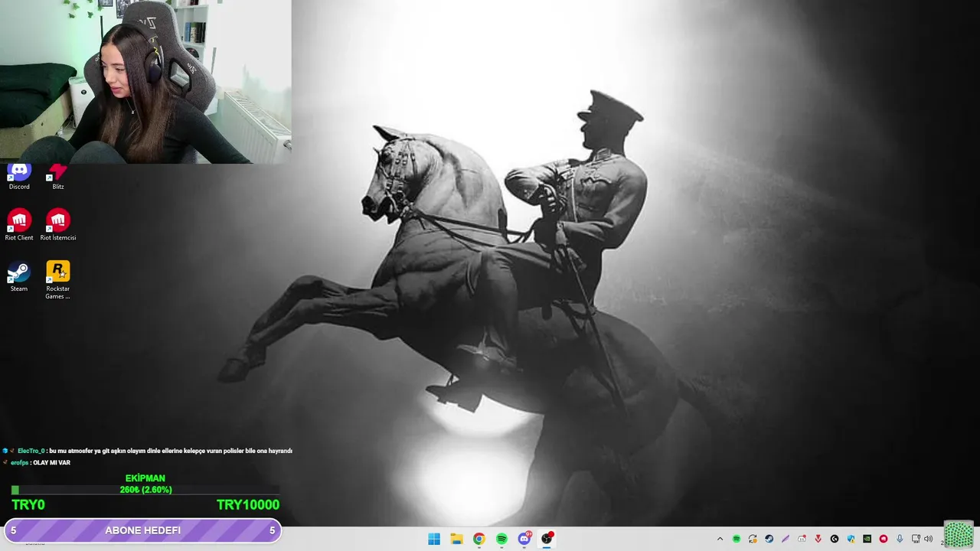Click the purple feather tray icon
The height and width of the screenshot is (551, 980).
point(786,539)
